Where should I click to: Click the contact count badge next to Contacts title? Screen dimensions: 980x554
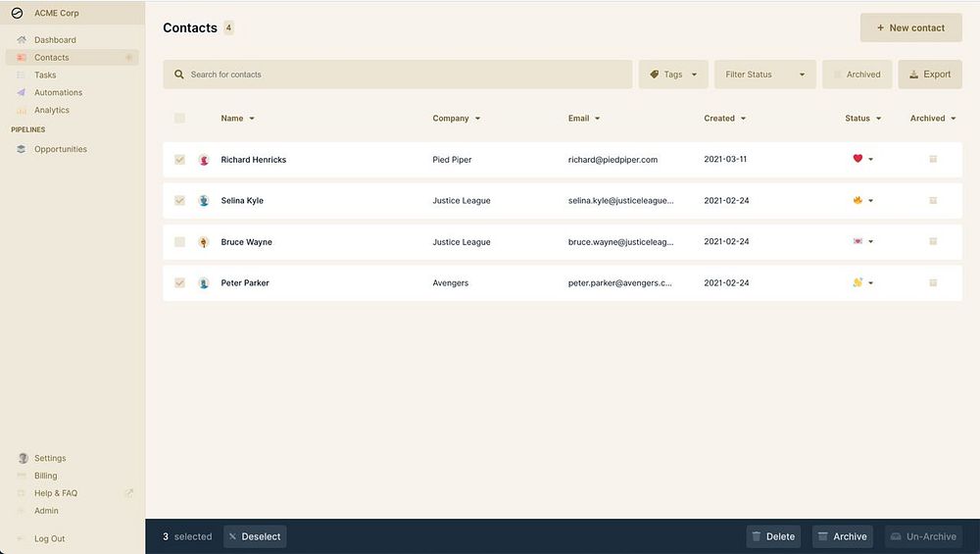228,27
